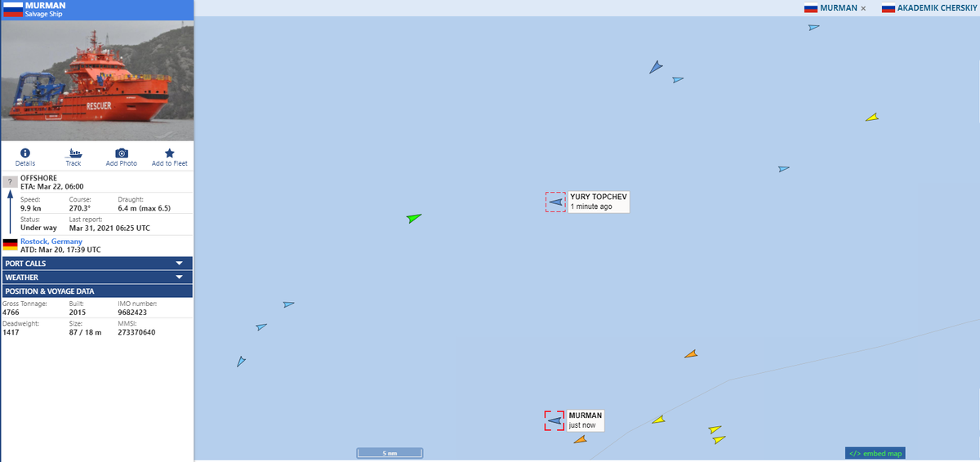Click the unknown destination question-mark flag icon
This screenshot has width=980, height=462.
point(10,181)
